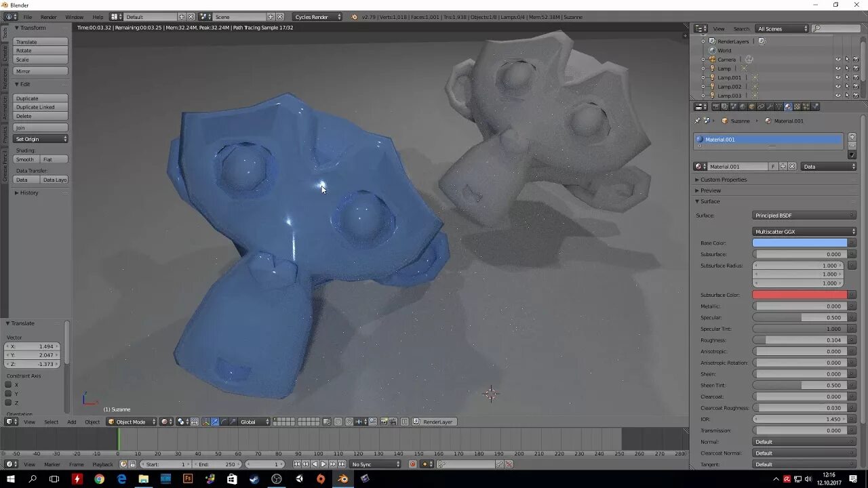Screen dimensions: 868x488
Task: Click the blue Base Color swatch
Action: [x=800, y=243]
